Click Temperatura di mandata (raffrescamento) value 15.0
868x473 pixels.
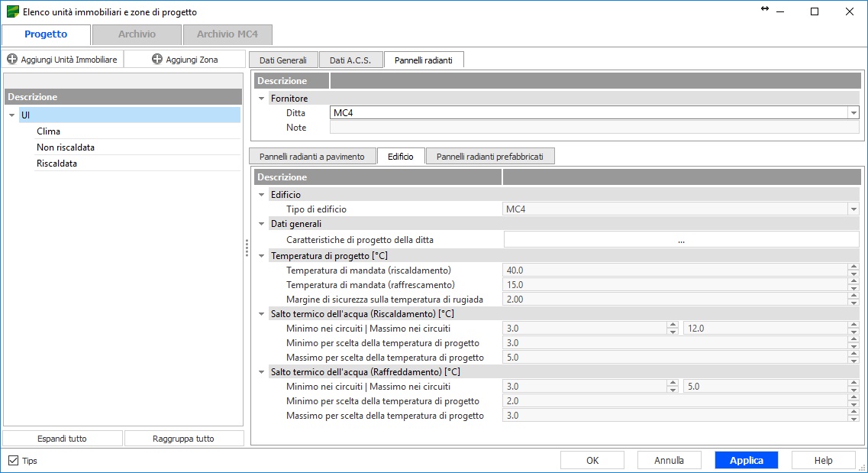click(675, 285)
